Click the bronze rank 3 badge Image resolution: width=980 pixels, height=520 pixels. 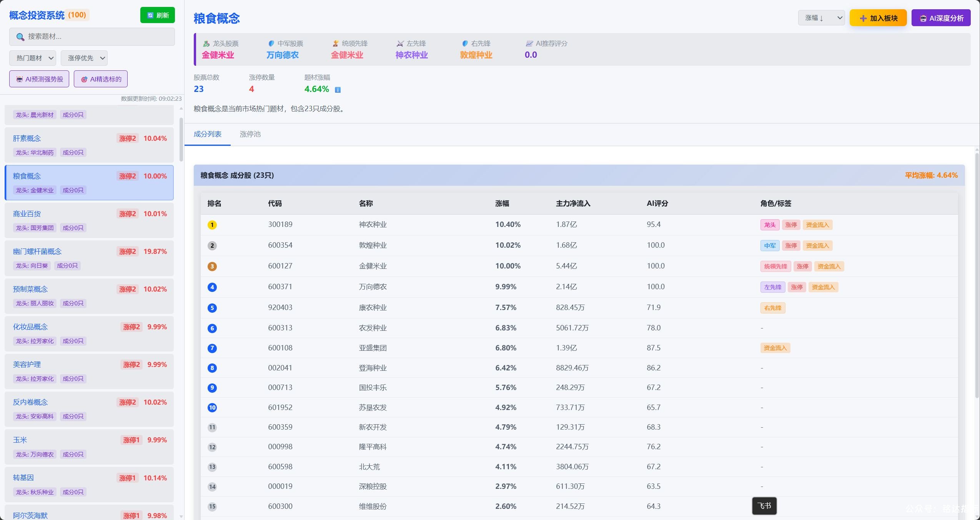click(x=212, y=267)
